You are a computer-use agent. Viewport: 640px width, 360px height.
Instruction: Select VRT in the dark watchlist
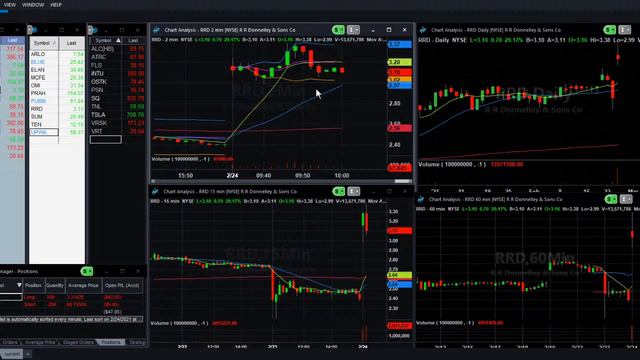(97, 131)
